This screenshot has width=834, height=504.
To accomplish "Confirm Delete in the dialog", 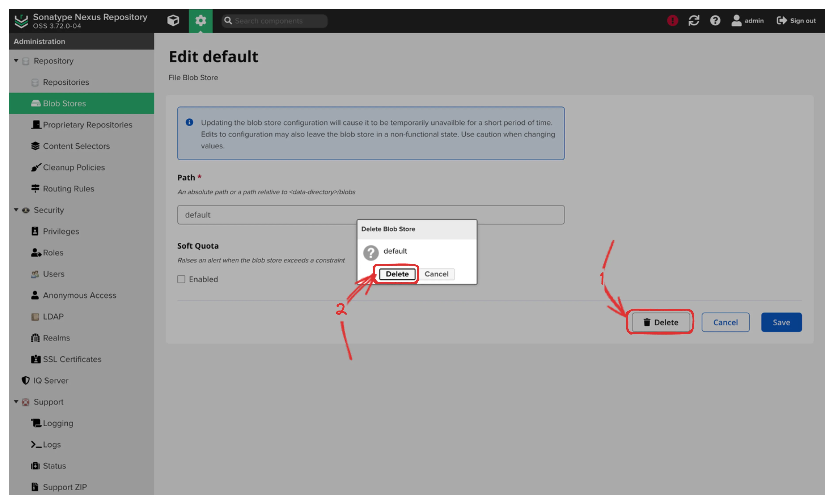I will pos(397,274).
